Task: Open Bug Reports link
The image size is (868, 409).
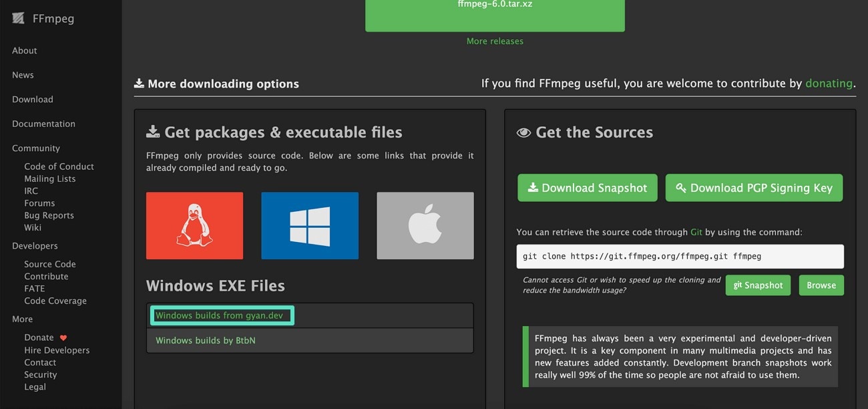Action: pyautogui.click(x=49, y=215)
